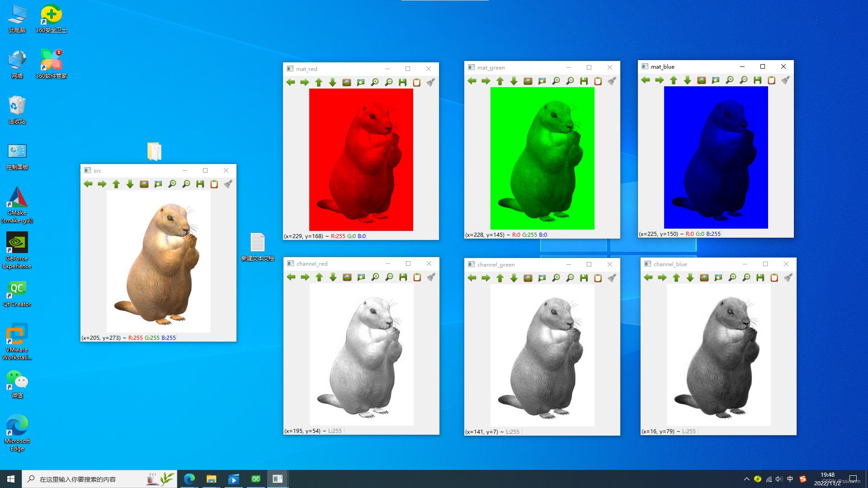Open the volume control in system tray
Viewport: 868px width, 488px height.
(x=778, y=479)
